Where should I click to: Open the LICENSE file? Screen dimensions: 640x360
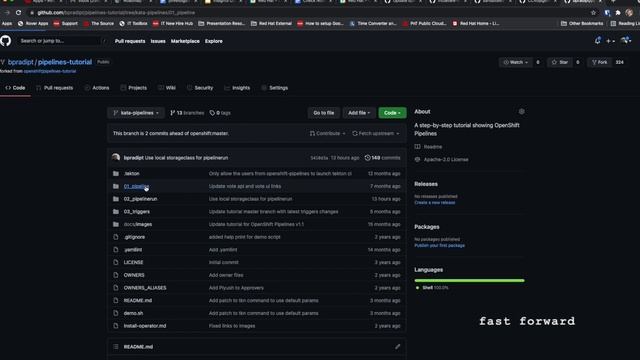tap(133, 262)
